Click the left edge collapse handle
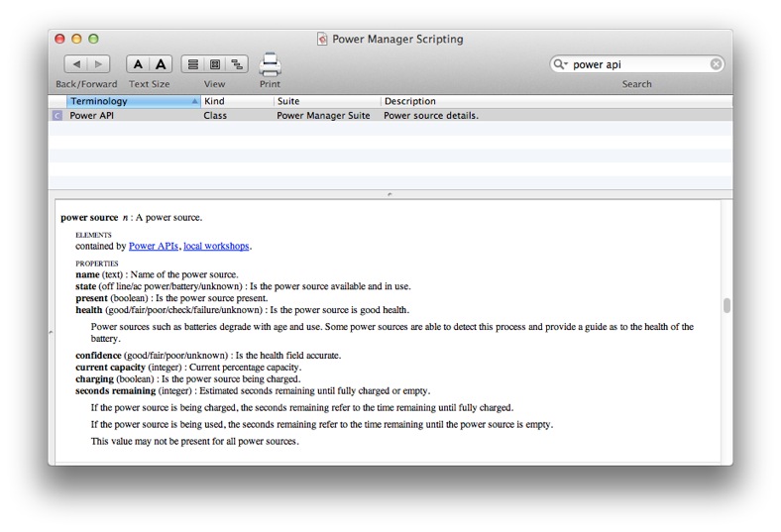This screenshot has height=532, width=781. (x=51, y=332)
